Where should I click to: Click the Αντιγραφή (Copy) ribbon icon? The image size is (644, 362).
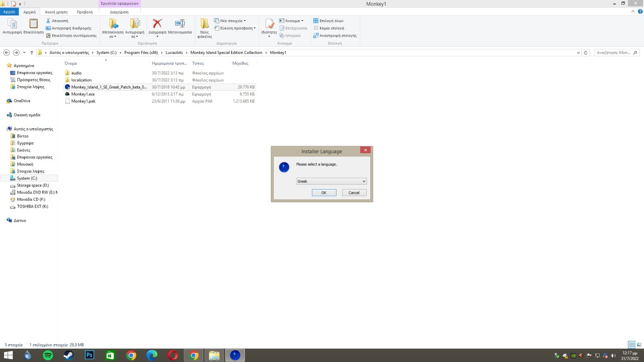pos(12,26)
